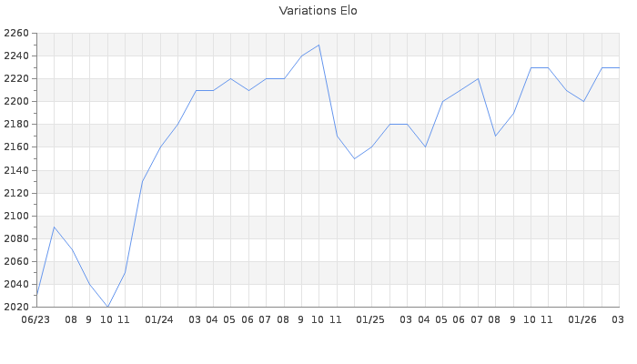This screenshot has width=637, height=364.
Task: Click the 2020 y-axis label
Action: pos(16,307)
